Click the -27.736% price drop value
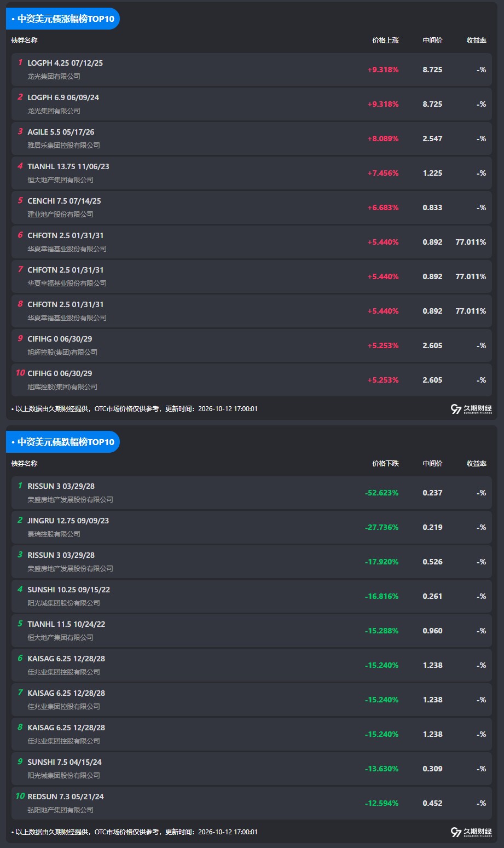Image resolution: width=504 pixels, height=848 pixels. 382,527
